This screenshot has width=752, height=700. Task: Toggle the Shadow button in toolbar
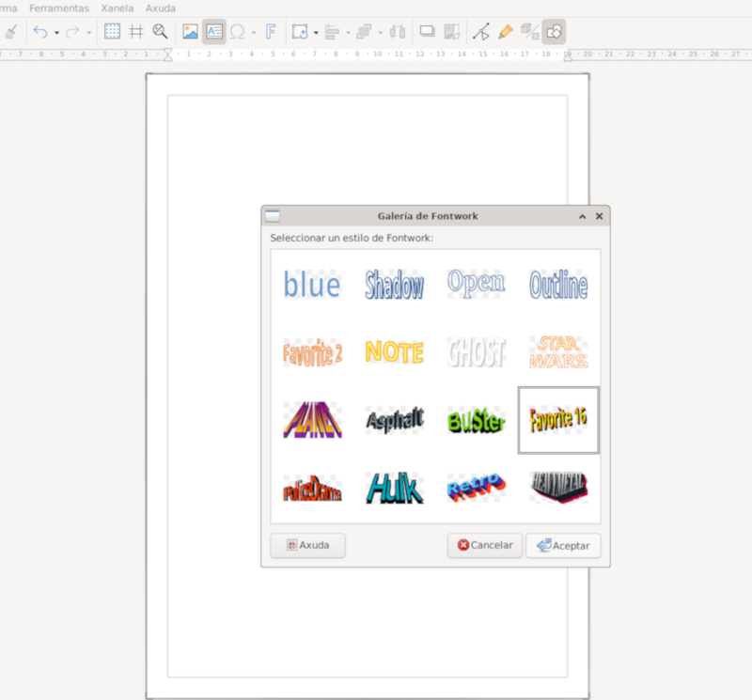pyautogui.click(x=427, y=32)
